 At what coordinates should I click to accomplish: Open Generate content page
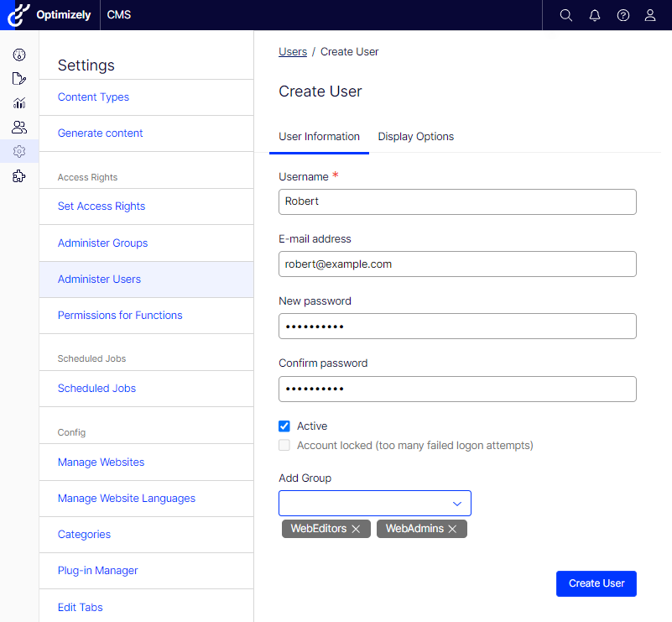coord(101,133)
